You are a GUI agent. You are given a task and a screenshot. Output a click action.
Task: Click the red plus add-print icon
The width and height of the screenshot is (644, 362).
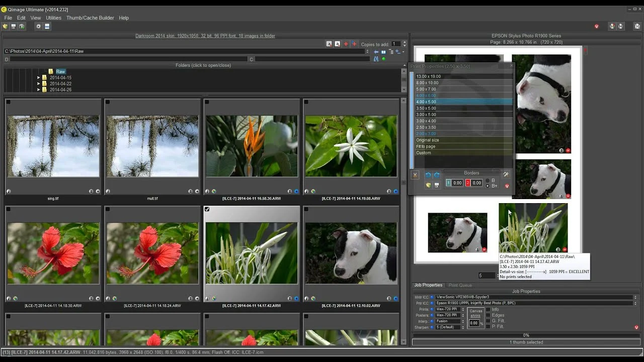point(346,44)
